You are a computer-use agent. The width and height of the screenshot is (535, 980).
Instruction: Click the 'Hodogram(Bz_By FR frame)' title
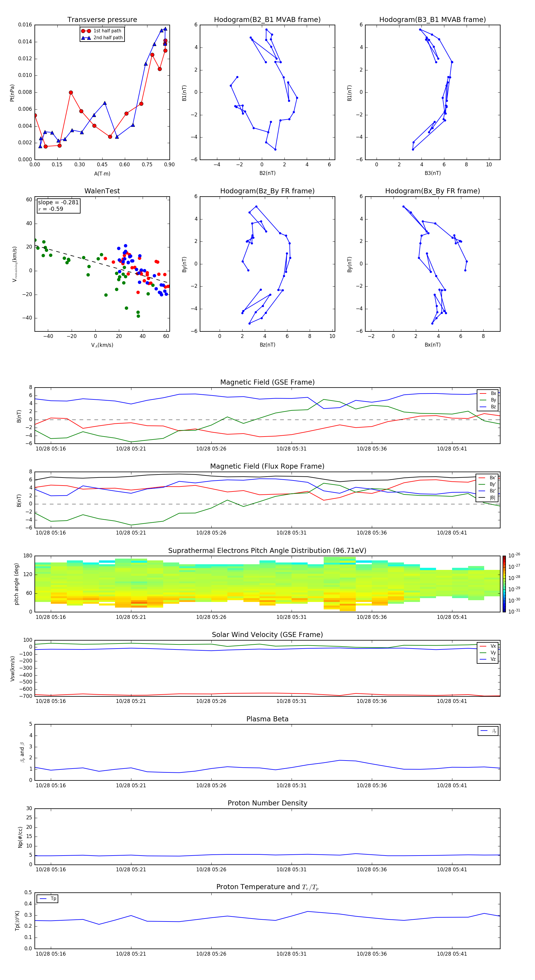pos(267,191)
